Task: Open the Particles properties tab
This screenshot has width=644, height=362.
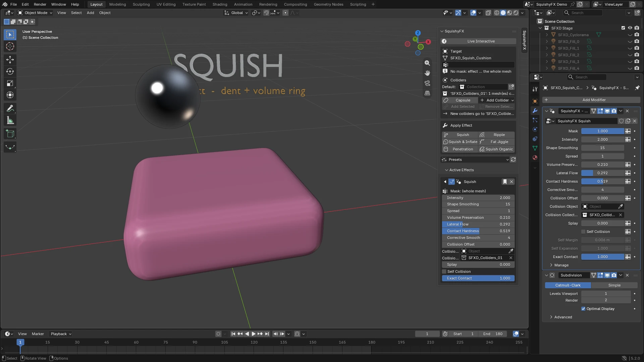Action: point(535,120)
